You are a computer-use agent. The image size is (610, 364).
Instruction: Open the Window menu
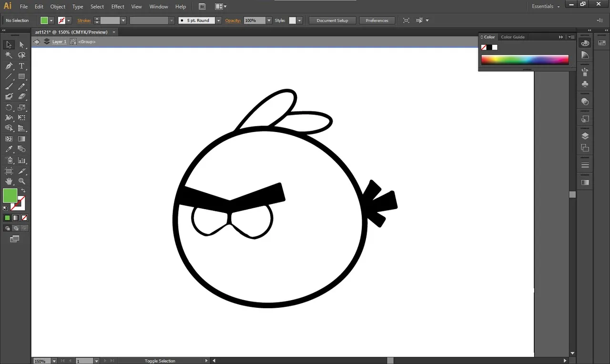pos(159,7)
